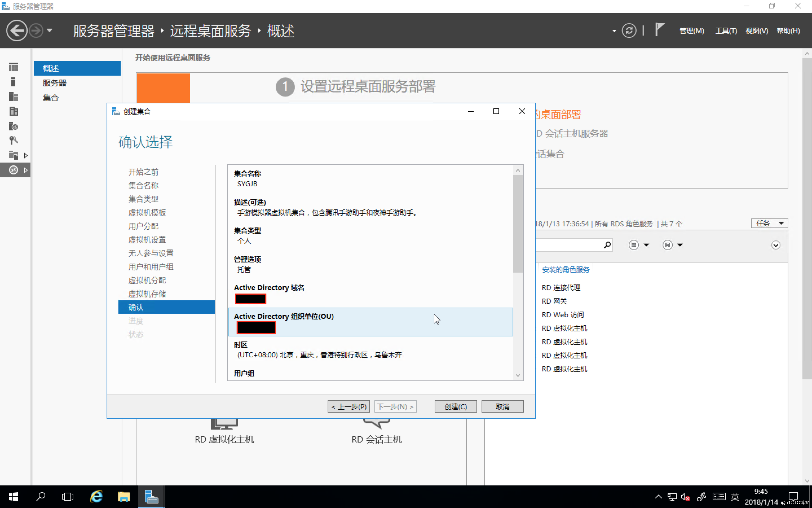
Task: Open taskbar search
Action: pyautogui.click(x=41, y=497)
